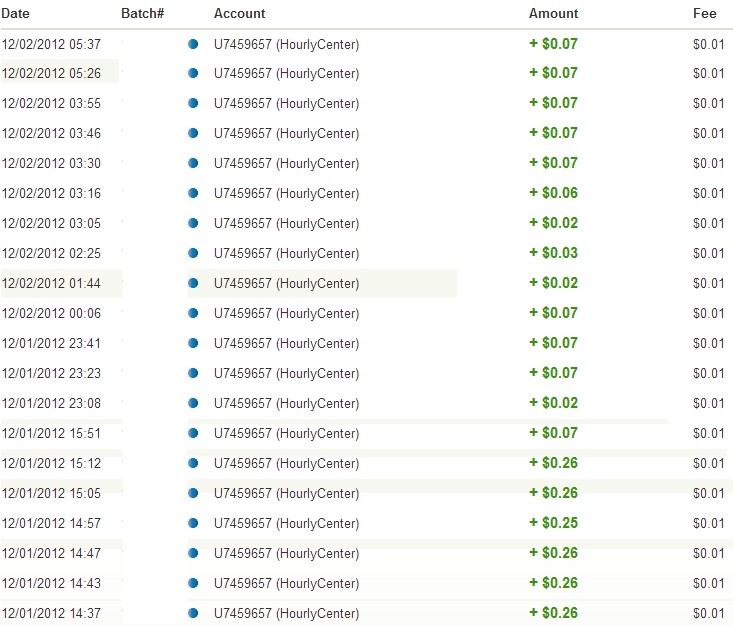Click the Fee column header
The width and height of the screenshot is (733, 626).
pos(704,13)
